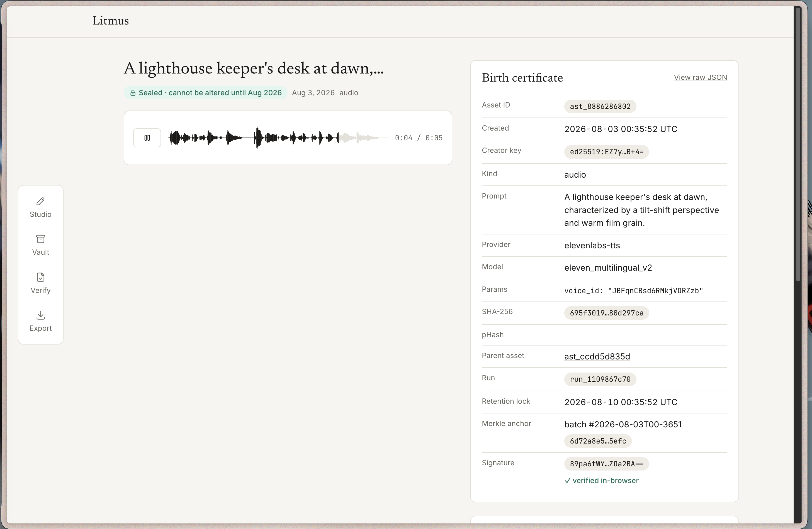Screen dimensions: 812x529
Task: Copy the creator key ed25519:EZ7y…B+4=
Action: (607, 152)
